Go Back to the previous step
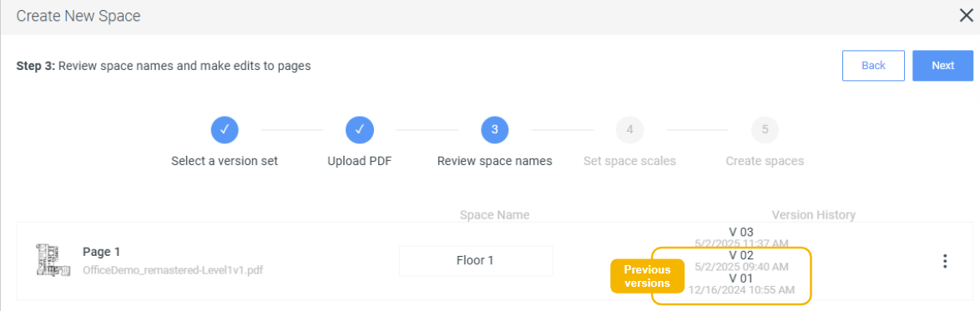 (873, 66)
